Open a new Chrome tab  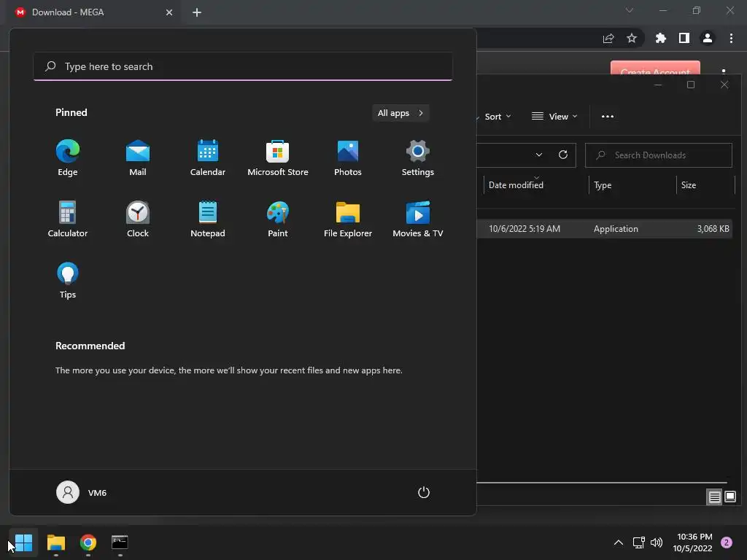197,12
